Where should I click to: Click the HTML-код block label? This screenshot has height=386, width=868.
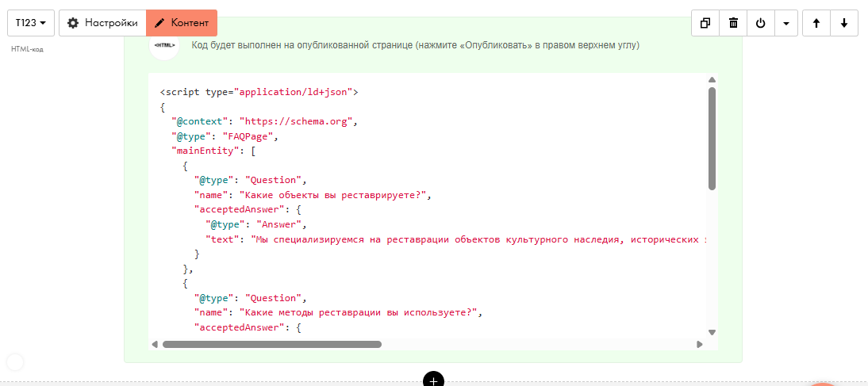tap(27, 49)
